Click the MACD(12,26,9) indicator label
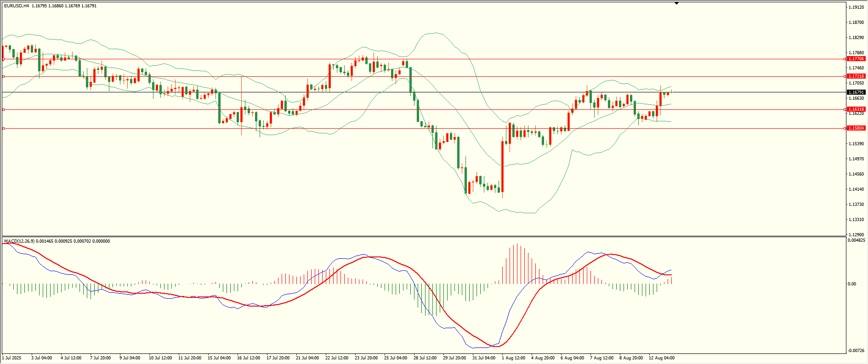Screen dimensions: 868x364 point(19,241)
